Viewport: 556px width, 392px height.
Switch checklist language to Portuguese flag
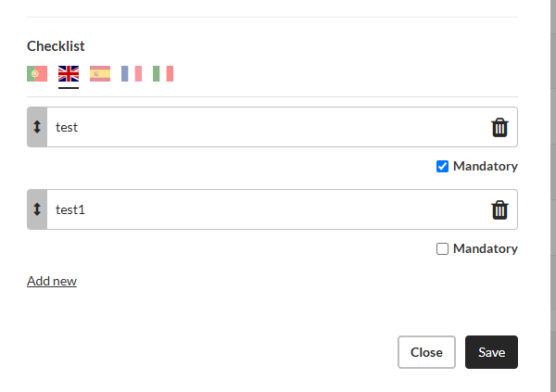tap(37, 74)
